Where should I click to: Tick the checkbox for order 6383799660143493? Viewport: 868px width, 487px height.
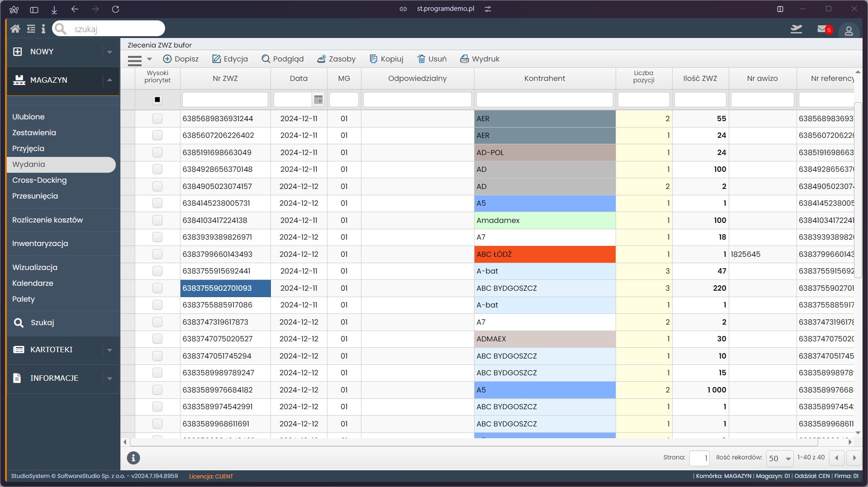pyautogui.click(x=157, y=254)
